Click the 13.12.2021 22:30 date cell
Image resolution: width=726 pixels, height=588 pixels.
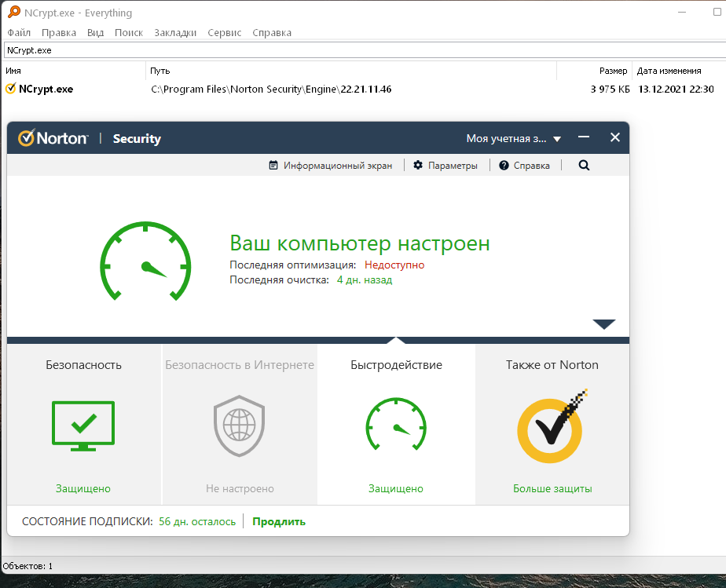click(676, 89)
